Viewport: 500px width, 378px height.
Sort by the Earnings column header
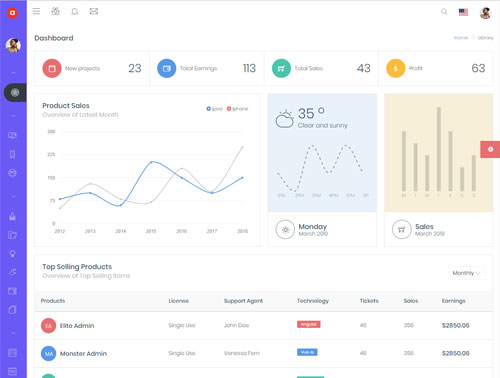click(x=453, y=301)
